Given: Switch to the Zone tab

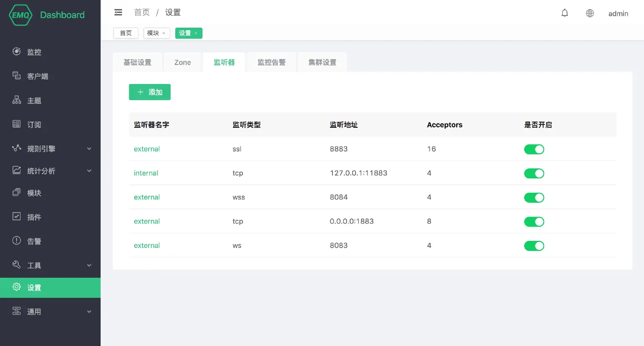Looking at the screenshot, I should [182, 62].
